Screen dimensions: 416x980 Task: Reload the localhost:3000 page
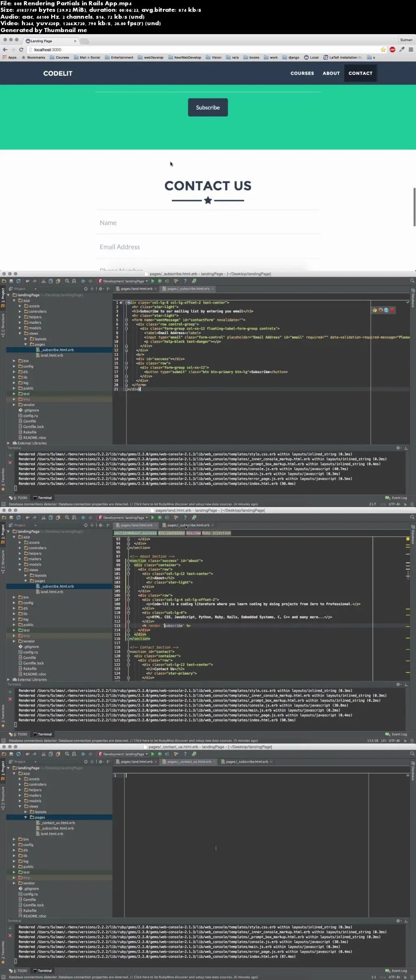click(x=21, y=50)
